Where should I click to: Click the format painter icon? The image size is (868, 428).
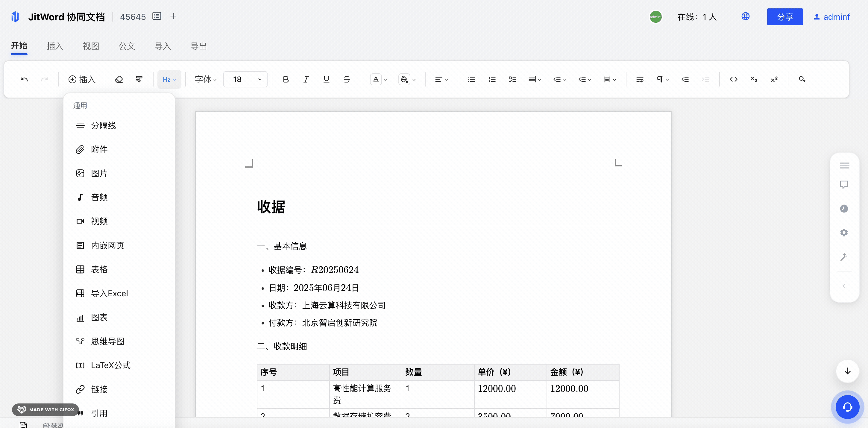(139, 80)
